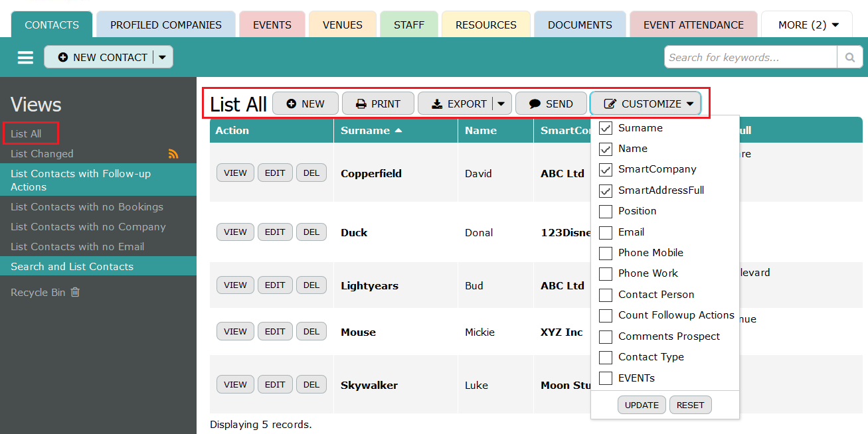Click the XYZ Inc company cell
Image resolution: width=868 pixels, height=434 pixels.
562,332
